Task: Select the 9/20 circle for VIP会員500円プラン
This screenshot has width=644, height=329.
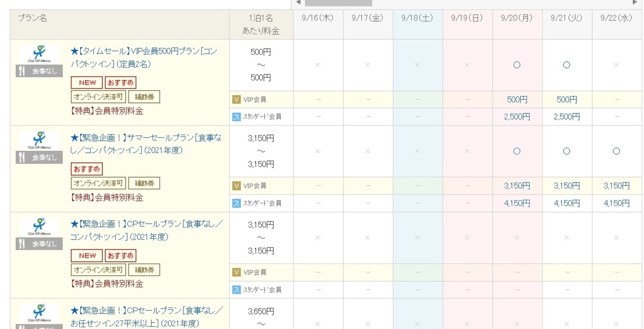Action: [517, 65]
